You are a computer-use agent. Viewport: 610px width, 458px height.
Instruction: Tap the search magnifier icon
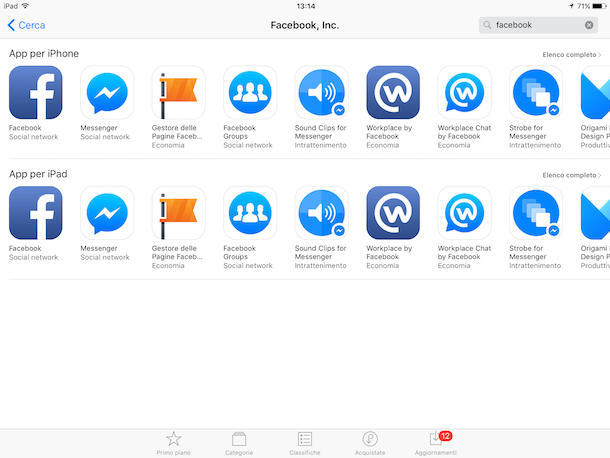coord(487,25)
